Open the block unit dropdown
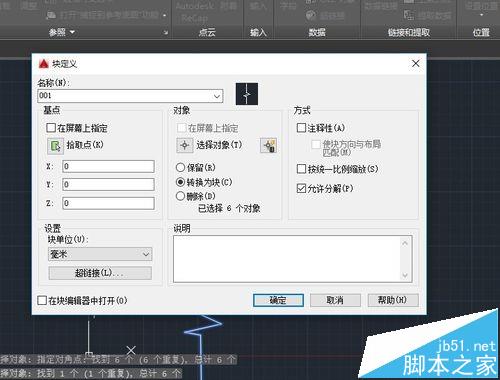 click(x=146, y=254)
